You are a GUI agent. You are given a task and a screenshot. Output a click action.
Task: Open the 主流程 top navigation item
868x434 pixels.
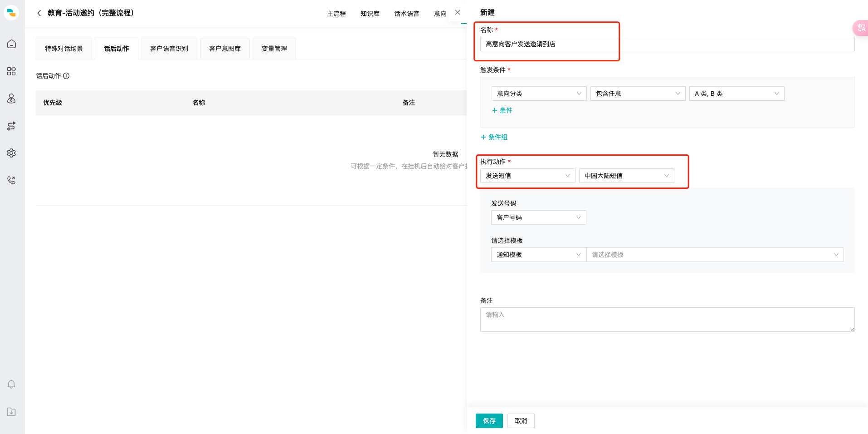click(x=336, y=14)
